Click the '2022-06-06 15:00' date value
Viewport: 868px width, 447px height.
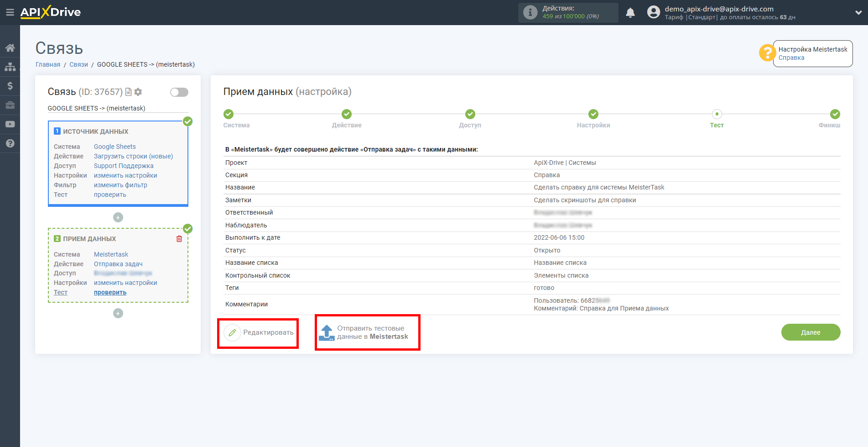tap(559, 237)
